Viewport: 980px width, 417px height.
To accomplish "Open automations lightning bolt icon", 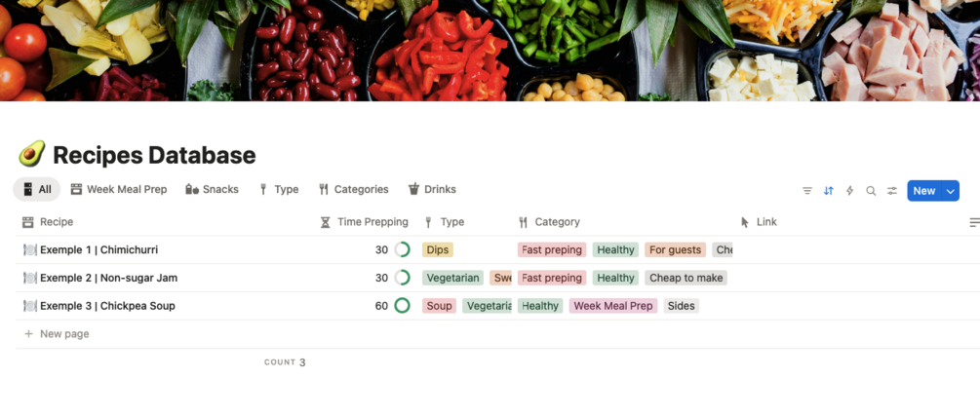I will (x=849, y=191).
